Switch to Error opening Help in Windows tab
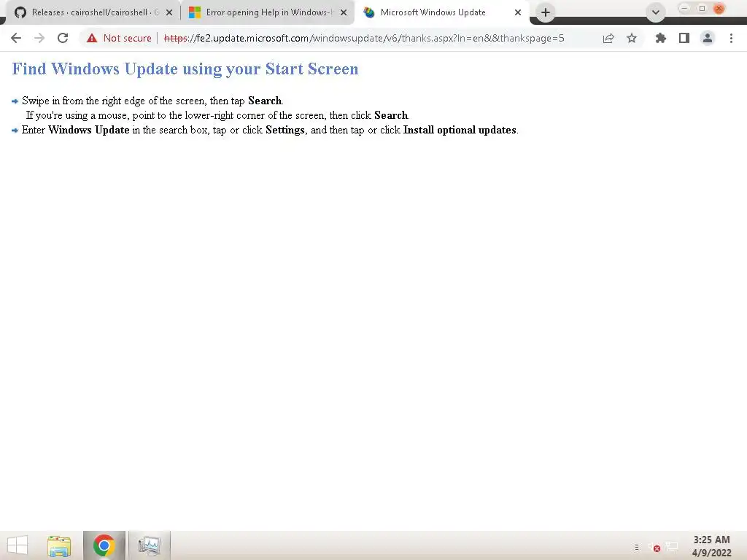Viewport: 747px width, 560px height. tap(267, 12)
